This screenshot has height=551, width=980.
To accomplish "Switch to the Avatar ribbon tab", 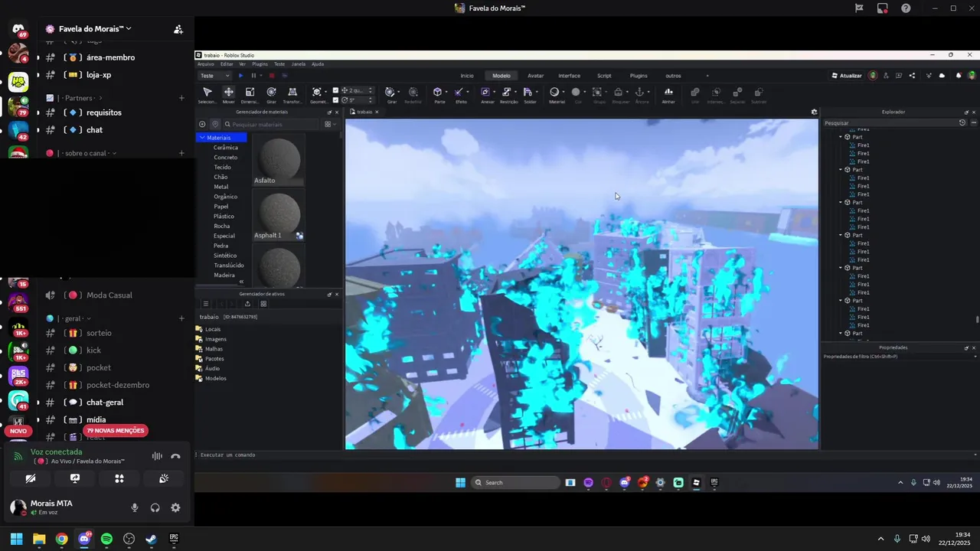I will (x=536, y=76).
